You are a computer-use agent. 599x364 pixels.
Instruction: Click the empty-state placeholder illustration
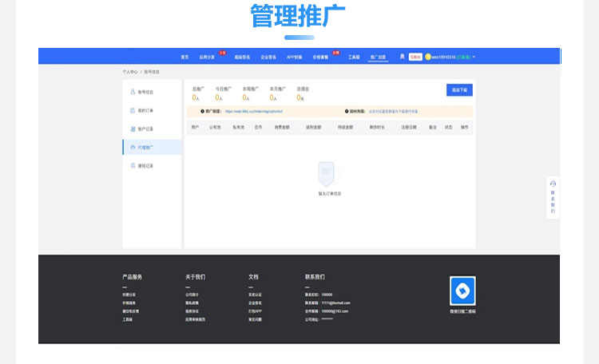point(326,174)
